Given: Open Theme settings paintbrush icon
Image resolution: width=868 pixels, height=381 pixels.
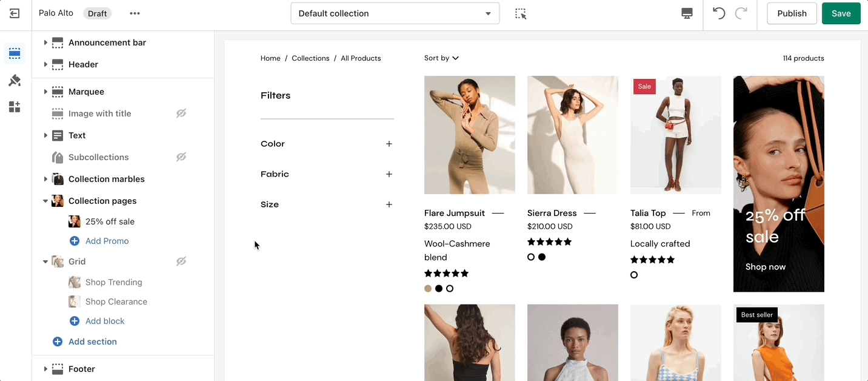Looking at the screenshot, I should pyautogui.click(x=15, y=81).
